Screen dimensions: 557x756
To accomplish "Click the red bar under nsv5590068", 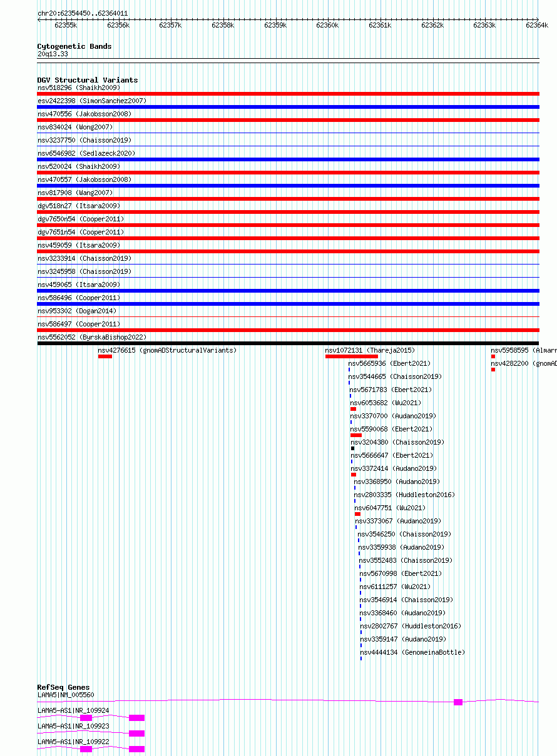I will [x=356, y=435].
